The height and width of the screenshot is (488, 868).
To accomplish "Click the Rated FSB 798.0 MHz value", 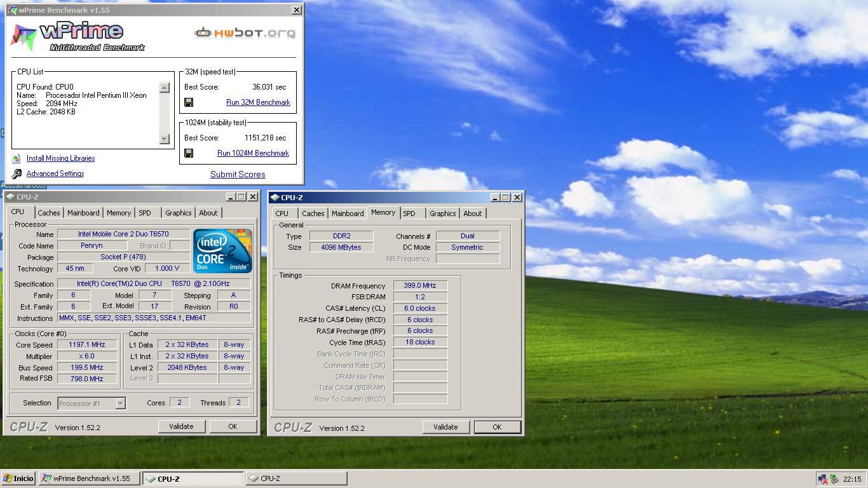I will click(87, 379).
